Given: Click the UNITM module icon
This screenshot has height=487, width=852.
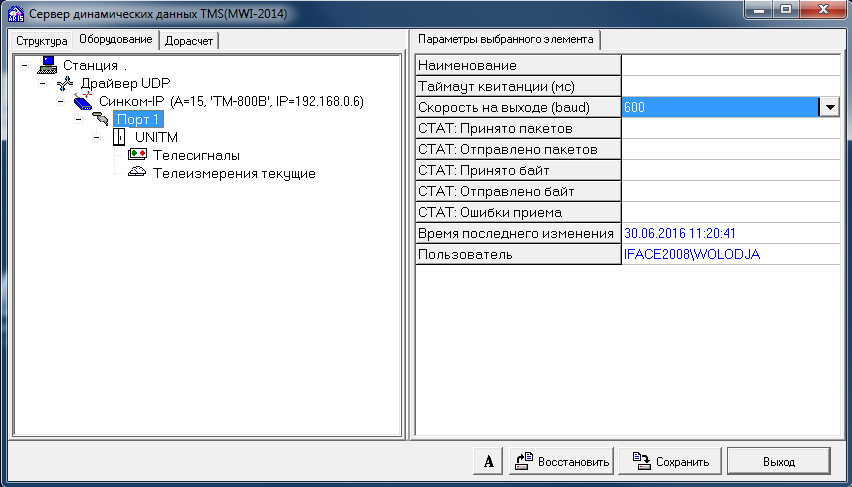Looking at the screenshot, I should click(x=119, y=138).
